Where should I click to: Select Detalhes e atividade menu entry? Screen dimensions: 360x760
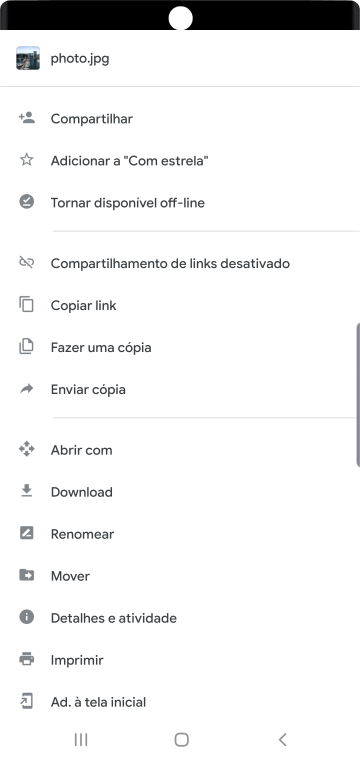click(x=180, y=618)
